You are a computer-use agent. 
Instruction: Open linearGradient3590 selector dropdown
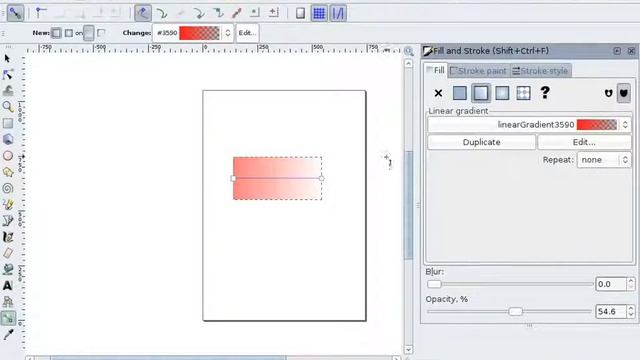point(529,124)
